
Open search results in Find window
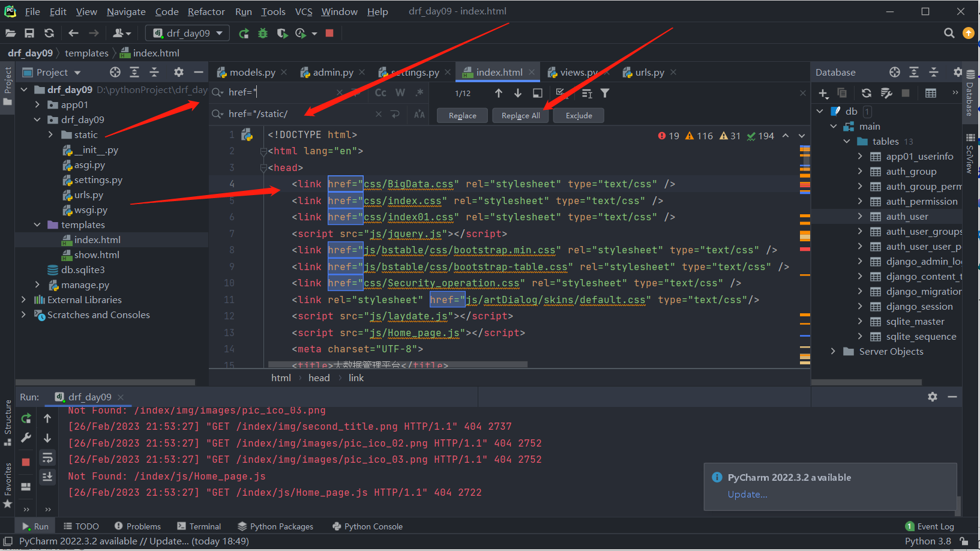pos(538,93)
